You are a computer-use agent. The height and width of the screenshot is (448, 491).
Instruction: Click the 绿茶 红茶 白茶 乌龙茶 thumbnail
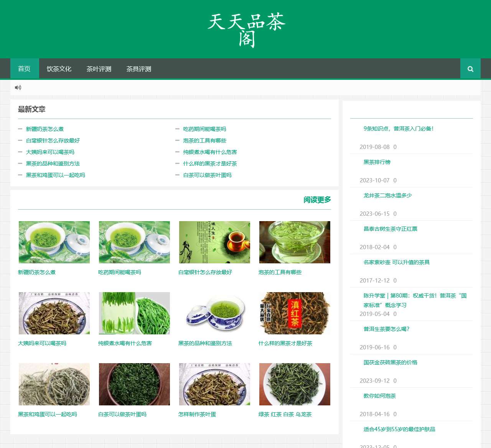pos(294,384)
